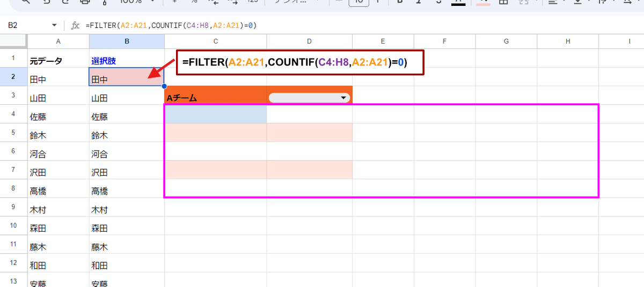Select column E header
This screenshot has height=287, width=644.
pyautogui.click(x=383, y=41)
